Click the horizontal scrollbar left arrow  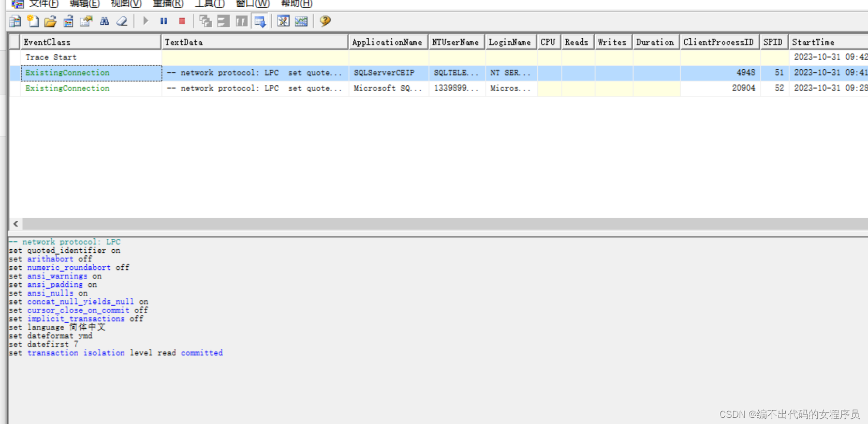16,224
